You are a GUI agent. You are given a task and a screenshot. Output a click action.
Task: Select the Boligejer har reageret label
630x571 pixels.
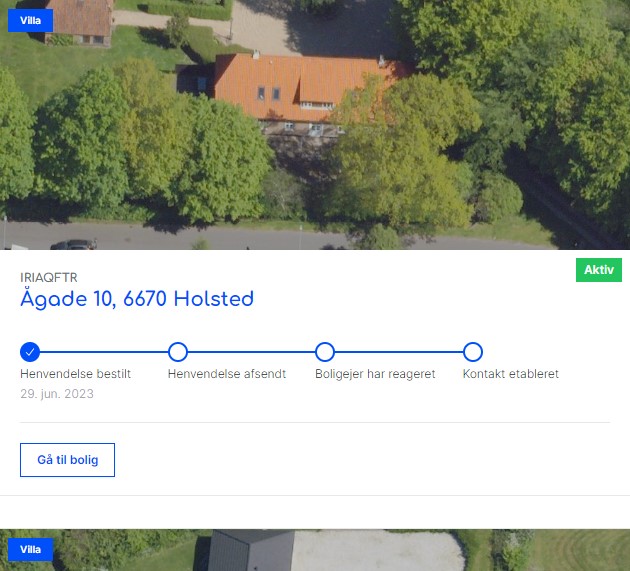(x=375, y=374)
